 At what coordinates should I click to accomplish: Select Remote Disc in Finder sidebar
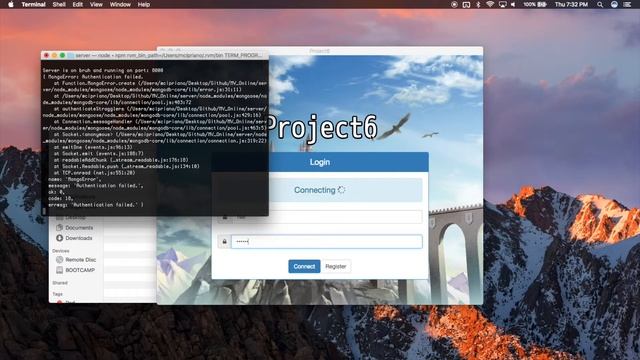coord(80,260)
